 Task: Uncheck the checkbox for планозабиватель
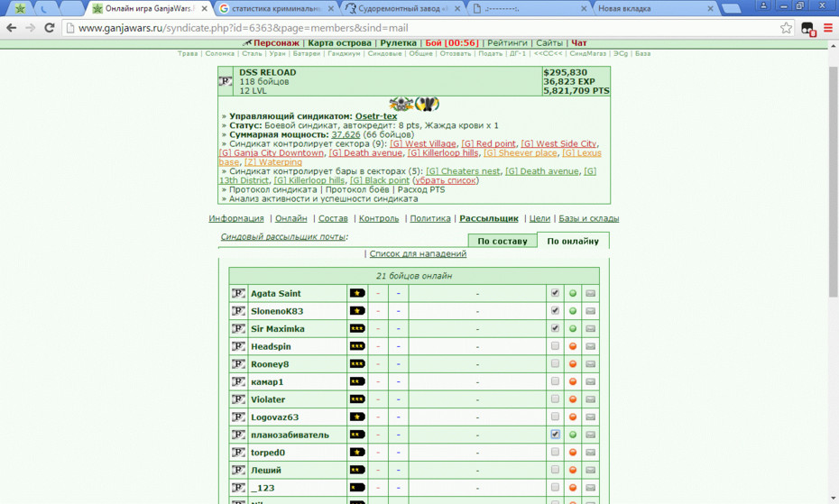[x=555, y=434]
